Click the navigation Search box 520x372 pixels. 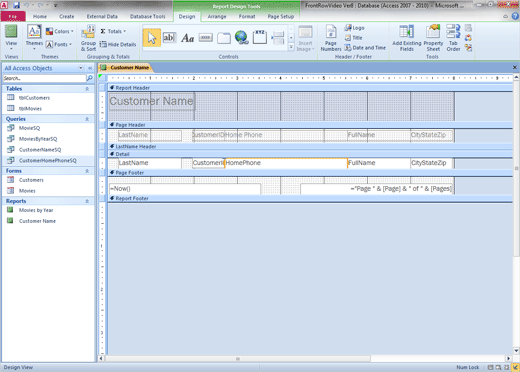pos(44,78)
